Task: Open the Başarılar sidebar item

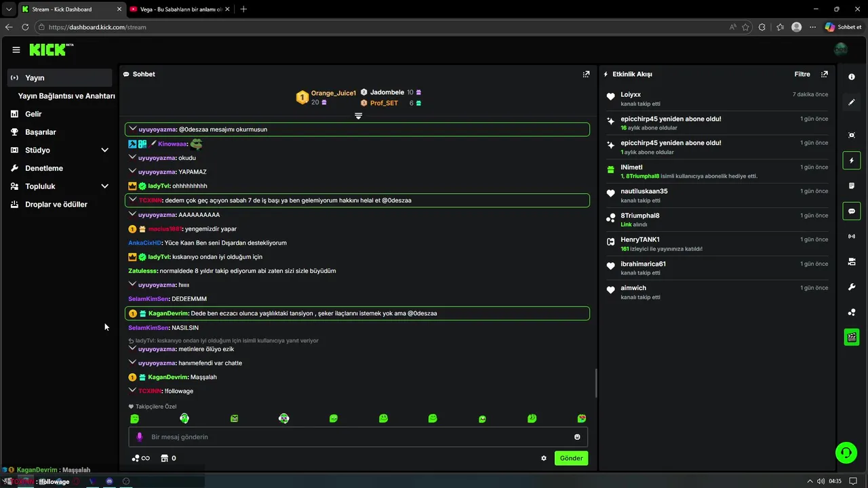Action: [41, 132]
